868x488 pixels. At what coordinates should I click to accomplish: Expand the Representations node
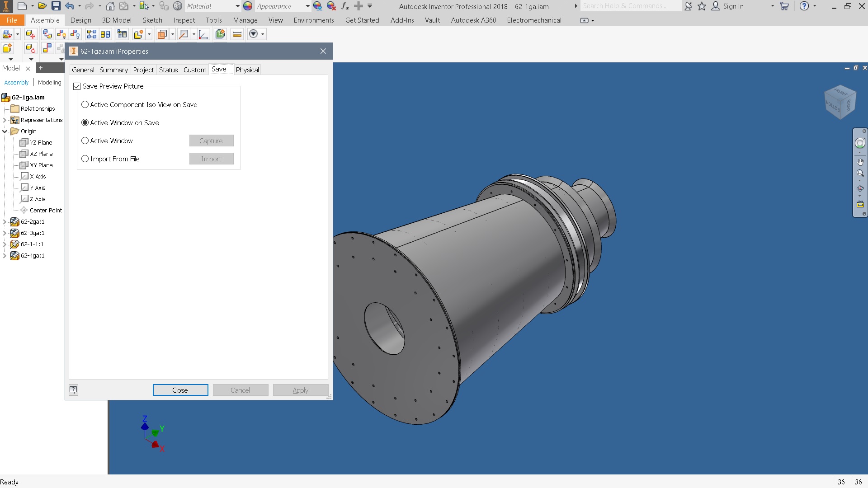[x=4, y=120]
